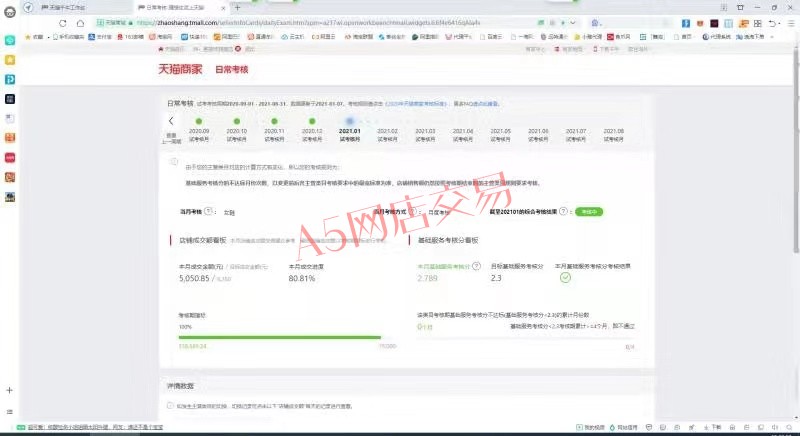Select the 2020.12 timeline month
The width and height of the screenshot is (800, 436).
click(312, 131)
